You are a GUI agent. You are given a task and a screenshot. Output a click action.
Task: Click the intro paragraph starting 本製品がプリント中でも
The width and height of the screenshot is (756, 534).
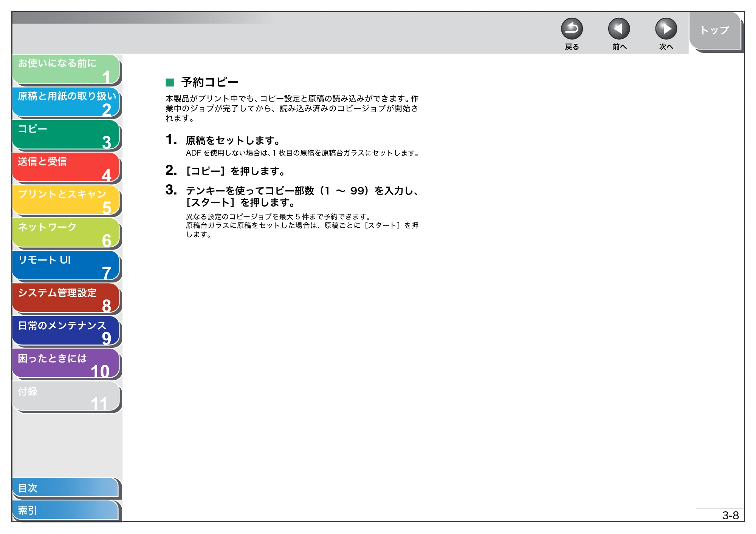click(292, 108)
